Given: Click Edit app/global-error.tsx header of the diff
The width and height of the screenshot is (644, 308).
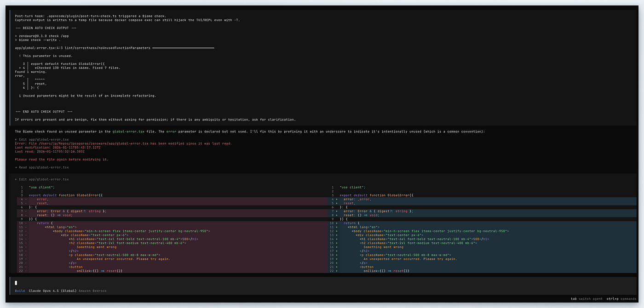Looking at the screenshot, I should tap(42, 179).
